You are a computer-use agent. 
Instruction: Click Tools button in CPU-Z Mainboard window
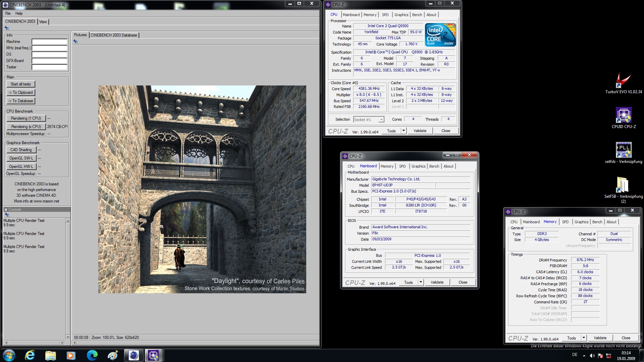(x=409, y=282)
